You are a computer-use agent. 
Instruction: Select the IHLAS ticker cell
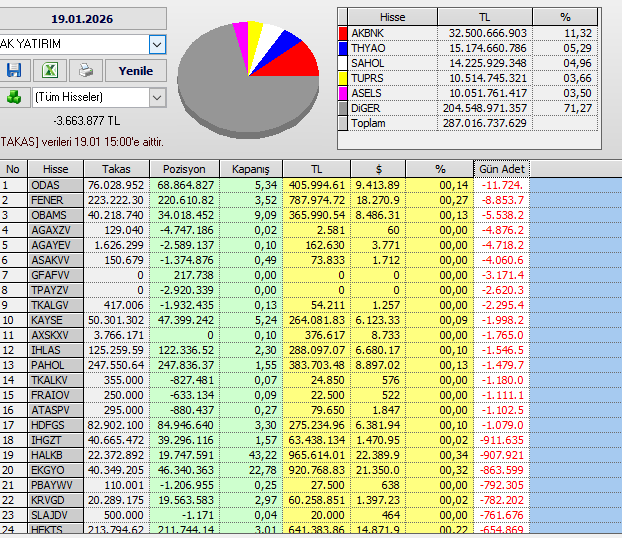(56, 350)
